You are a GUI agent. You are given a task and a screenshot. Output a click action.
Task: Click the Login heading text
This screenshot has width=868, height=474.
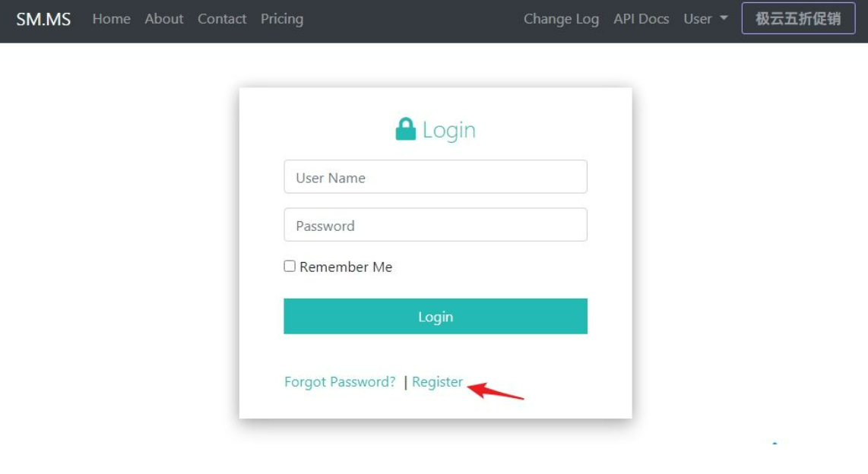pyautogui.click(x=448, y=130)
